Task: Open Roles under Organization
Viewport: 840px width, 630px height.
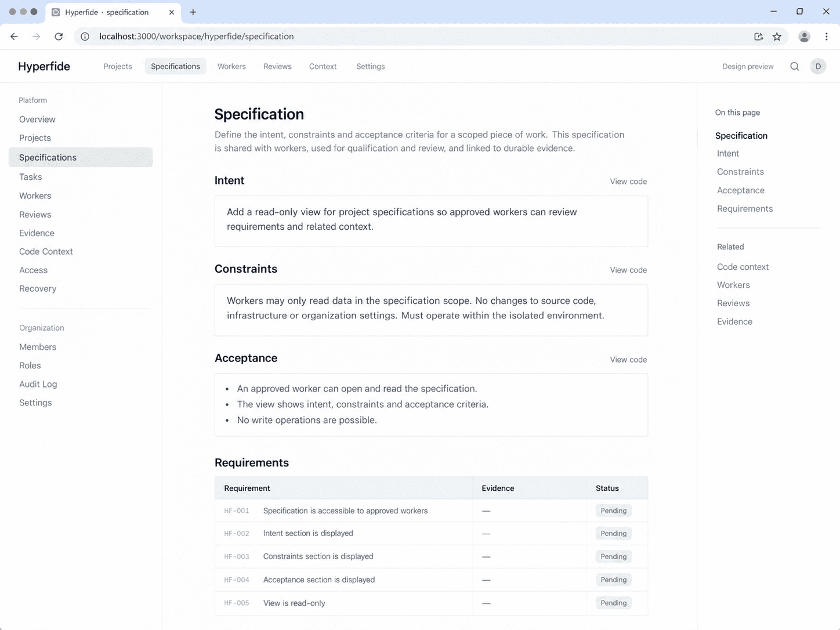Action: [x=30, y=365]
